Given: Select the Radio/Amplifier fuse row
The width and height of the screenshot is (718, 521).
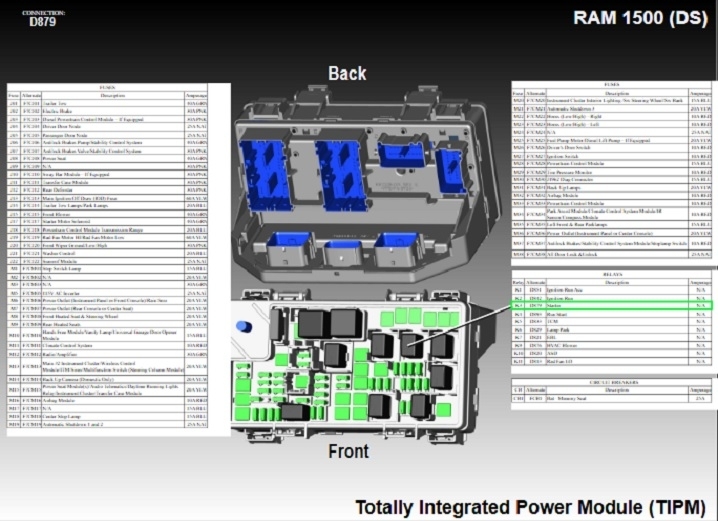Looking at the screenshot, I should tap(107, 354).
